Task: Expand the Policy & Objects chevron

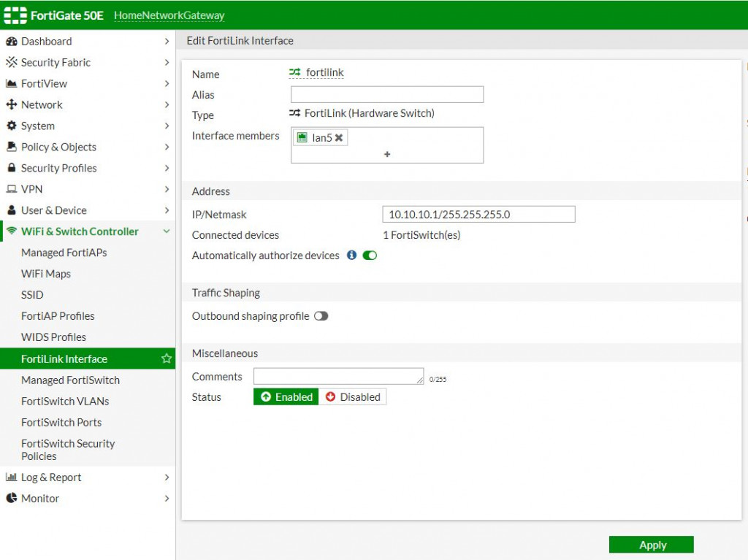Action: pyautogui.click(x=167, y=147)
